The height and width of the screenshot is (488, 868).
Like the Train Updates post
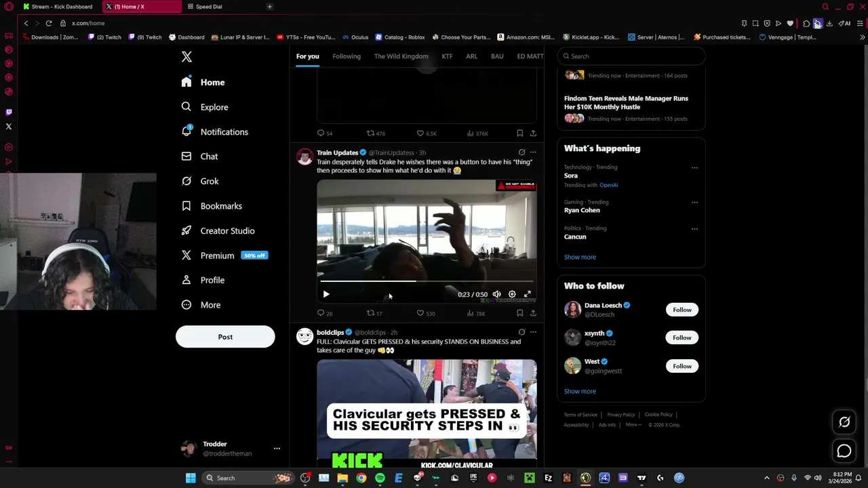pos(425,313)
